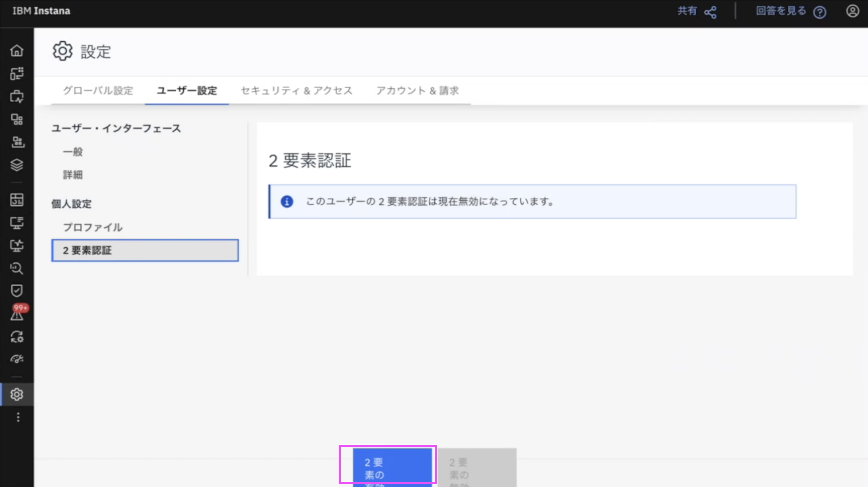Open the calendar dashboard sidebar icon
This screenshot has height=487, width=868.
tap(16, 200)
